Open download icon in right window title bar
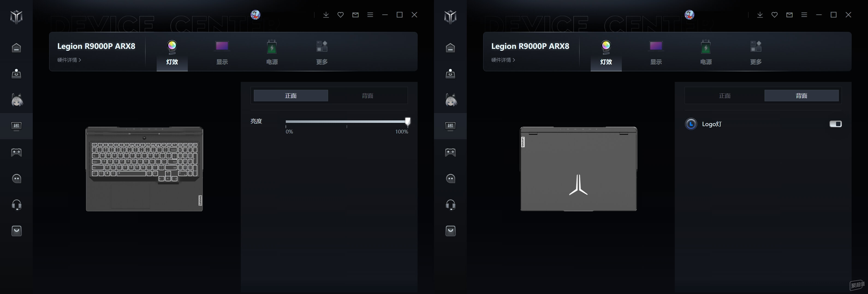Screen dimensions: 868x294 pos(760,15)
